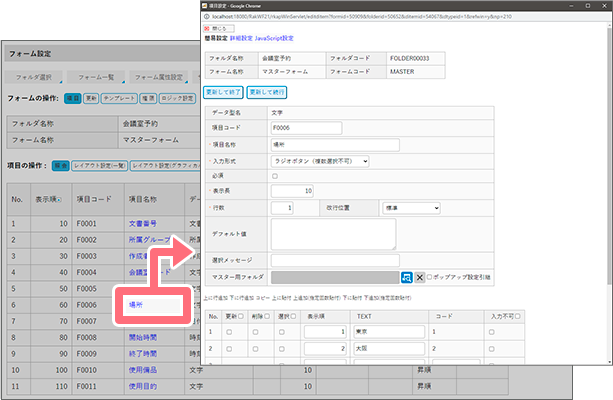The image size is (613, 400).
Task: Click the master folder search icon
Action: click(406, 277)
